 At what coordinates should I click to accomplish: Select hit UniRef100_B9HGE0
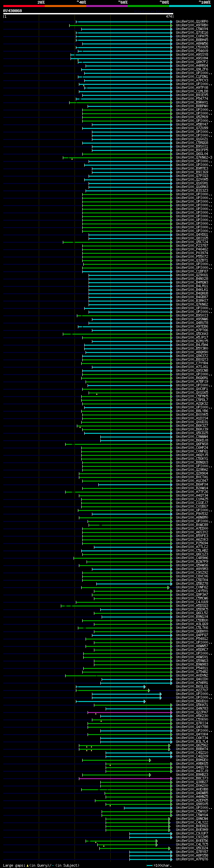click(192, 760)
